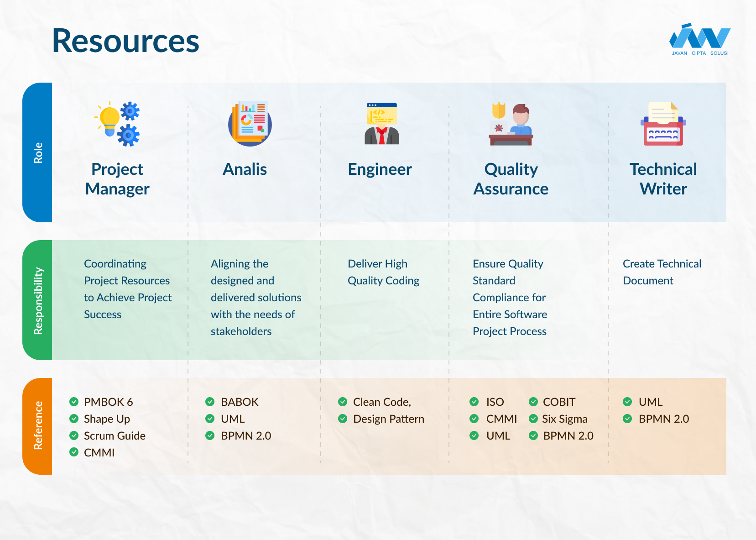Image resolution: width=756 pixels, height=540 pixels.
Task: Click the Javan Cipta Solusi logo
Action: pyautogui.click(x=699, y=40)
